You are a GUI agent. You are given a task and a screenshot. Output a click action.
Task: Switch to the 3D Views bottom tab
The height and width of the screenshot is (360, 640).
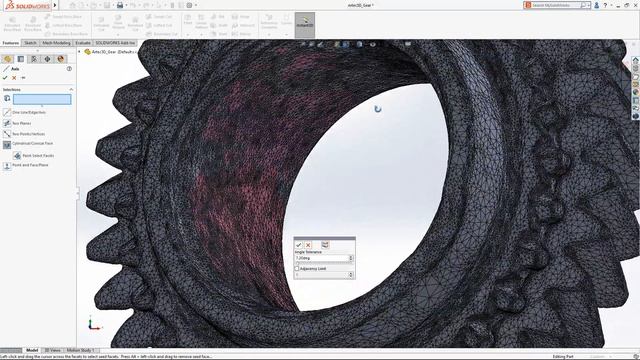52,350
